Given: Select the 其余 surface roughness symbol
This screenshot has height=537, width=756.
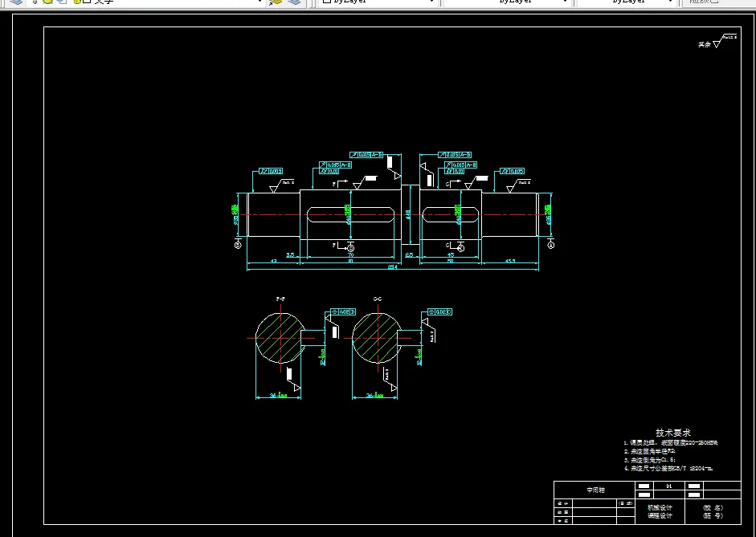Looking at the screenshot, I should (x=717, y=42).
